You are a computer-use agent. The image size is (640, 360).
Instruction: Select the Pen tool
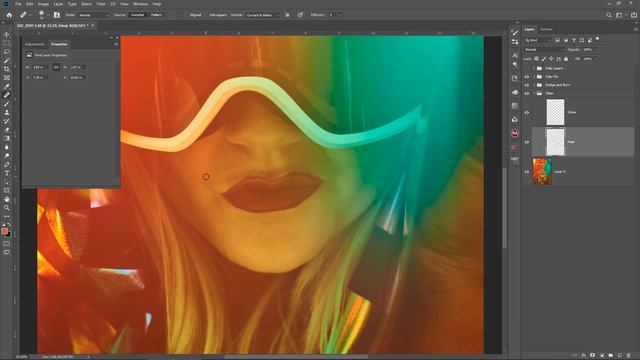[x=7, y=164]
